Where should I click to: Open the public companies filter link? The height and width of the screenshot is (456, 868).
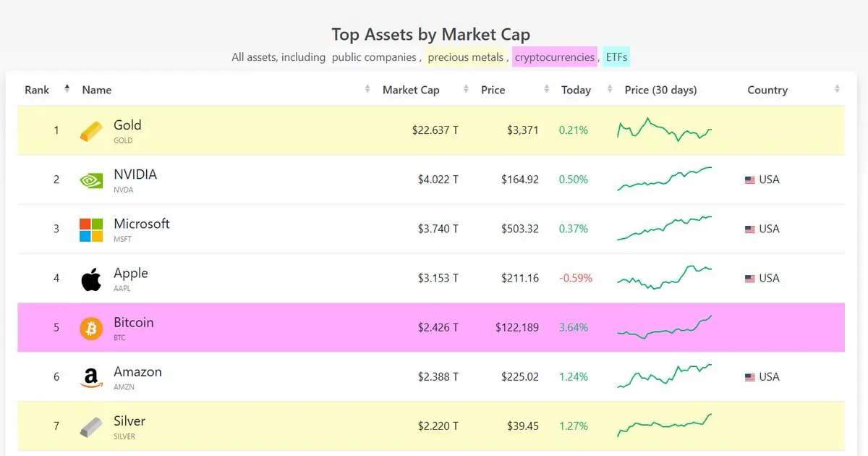tap(374, 56)
